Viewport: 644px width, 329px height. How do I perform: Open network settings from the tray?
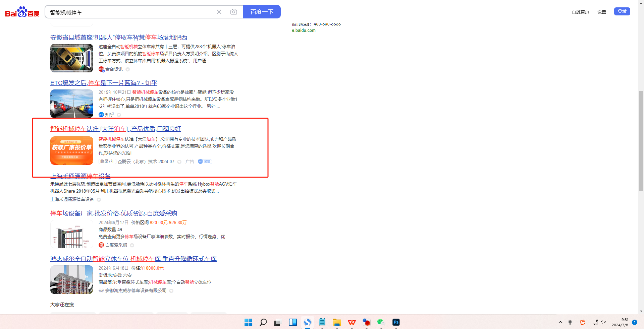[x=595, y=322]
